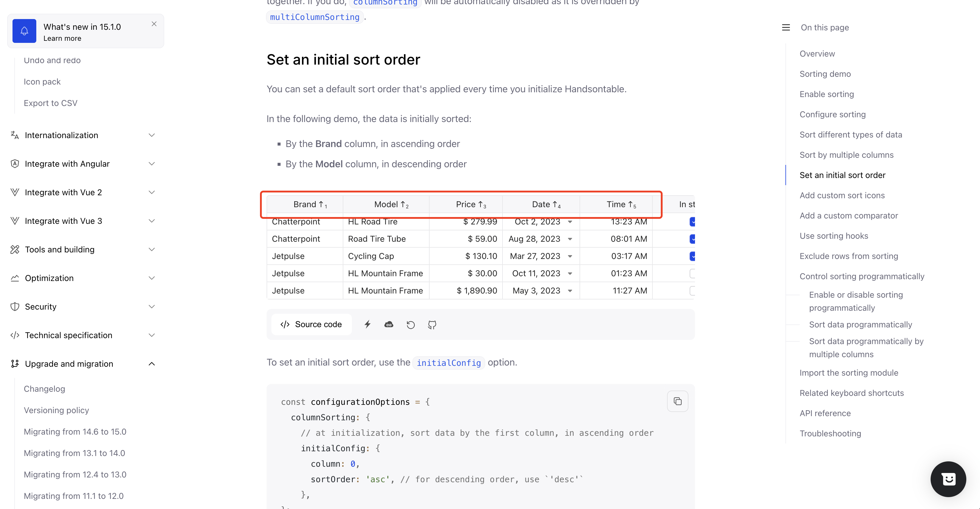
Task: Click the bell icon in the What's new banner
Action: pyautogui.click(x=24, y=31)
